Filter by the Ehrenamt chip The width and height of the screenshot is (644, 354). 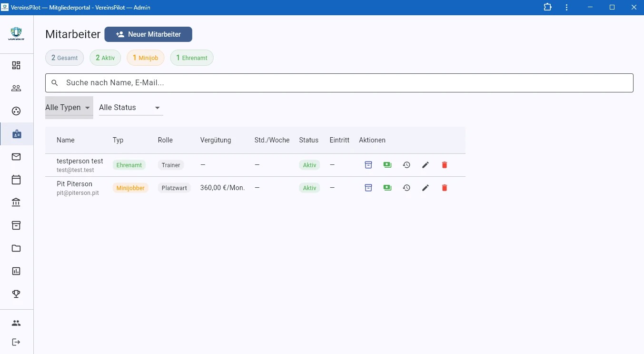coord(192,58)
